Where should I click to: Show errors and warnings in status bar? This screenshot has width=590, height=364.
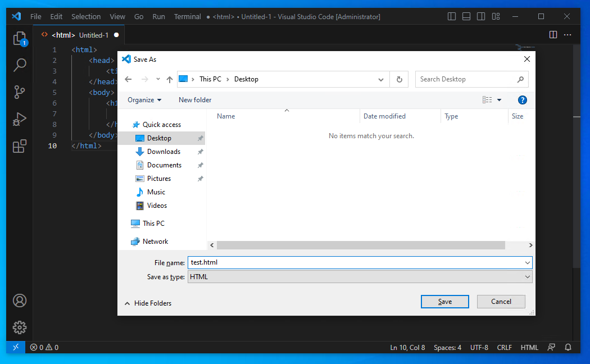(44, 348)
